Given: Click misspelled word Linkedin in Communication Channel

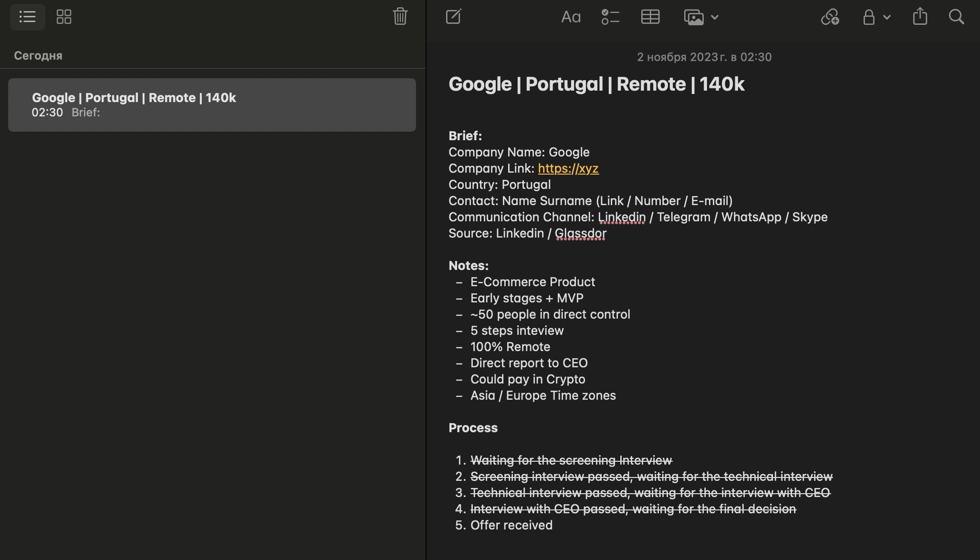Looking at the screenshot, I should point(622,217).
